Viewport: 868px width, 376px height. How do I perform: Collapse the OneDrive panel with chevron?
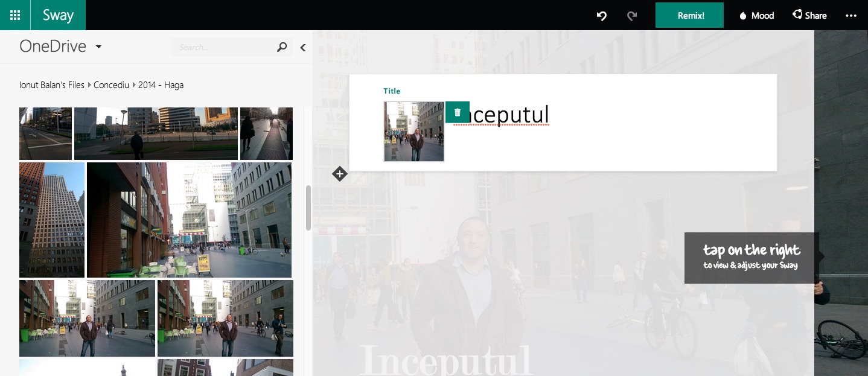[303, 47]
